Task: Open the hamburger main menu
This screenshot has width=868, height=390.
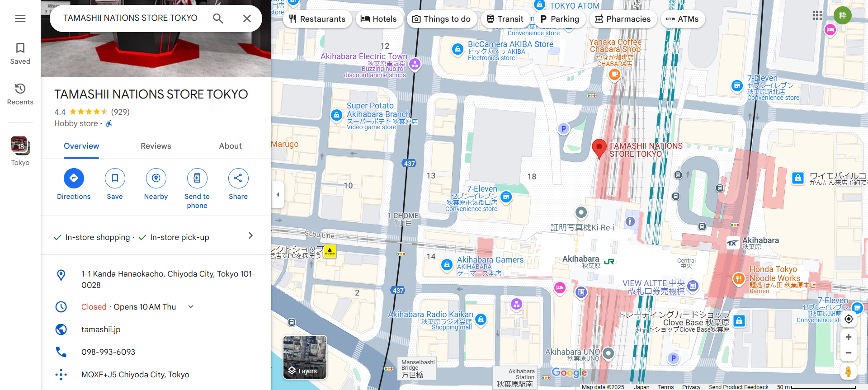Action: click(20, 19)
